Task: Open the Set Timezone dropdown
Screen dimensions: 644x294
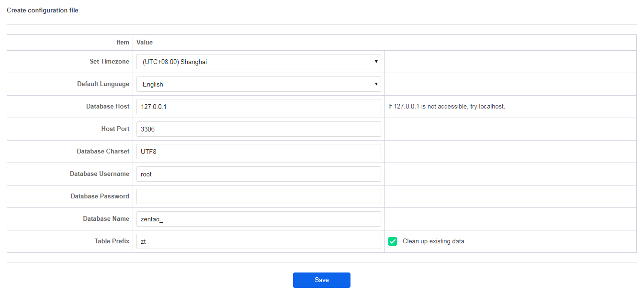Action: 259,62
